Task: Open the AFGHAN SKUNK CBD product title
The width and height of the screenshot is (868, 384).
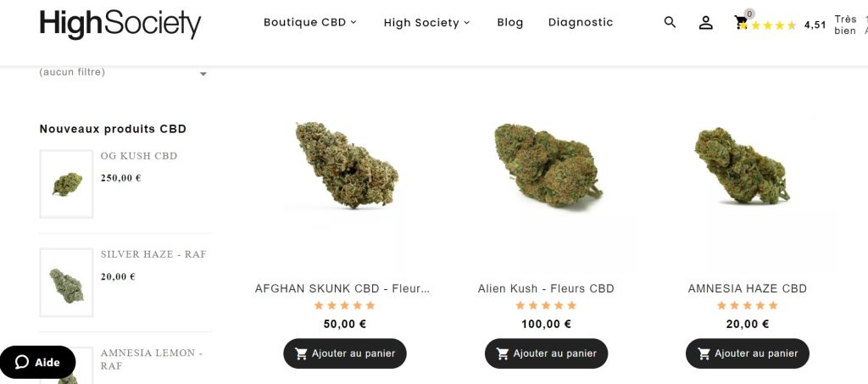Action: click(342, 288)
